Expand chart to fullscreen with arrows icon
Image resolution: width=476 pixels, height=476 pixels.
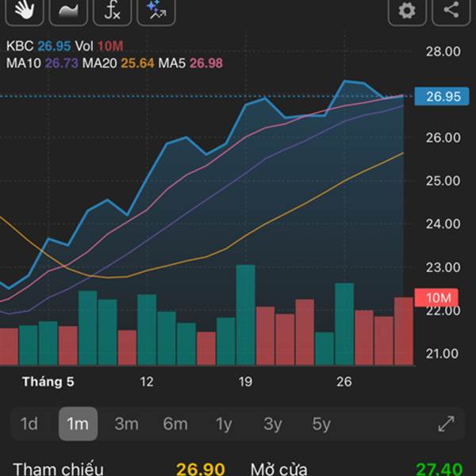[447, 424]
